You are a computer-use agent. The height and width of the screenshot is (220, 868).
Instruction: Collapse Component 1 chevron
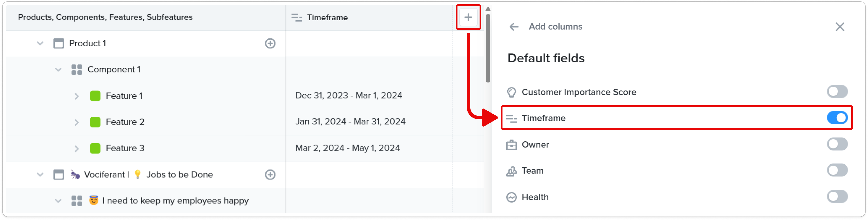tap(58, 70)
